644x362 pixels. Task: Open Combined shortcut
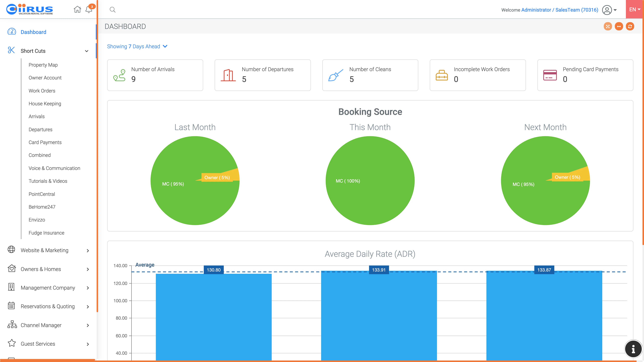pos(39,155)
